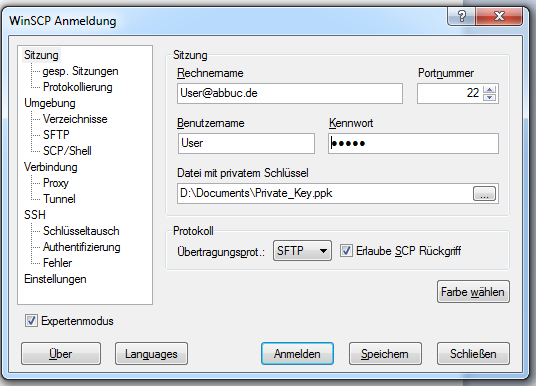Click the Kennwort password field
Screen dimensions: 536x386
pos(413,143)
